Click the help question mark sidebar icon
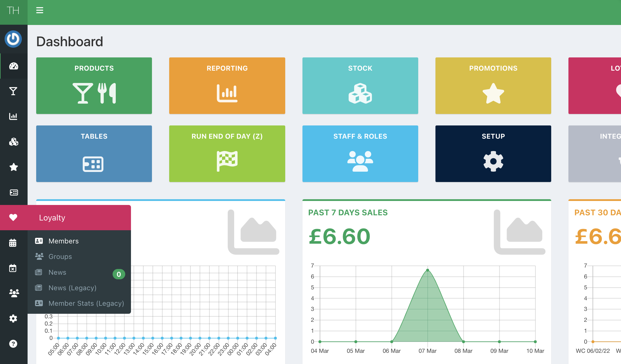 (x=13, y=344)
